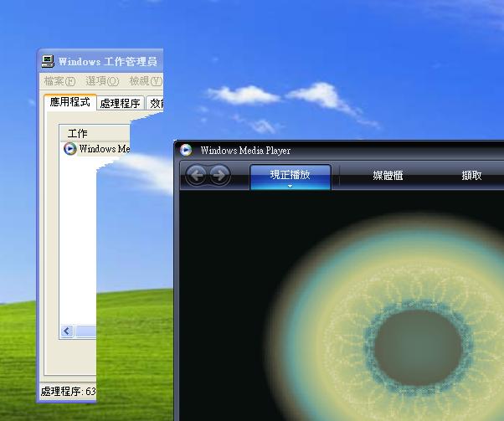Click the visualization area in Media Player

[x=342, y=305]
